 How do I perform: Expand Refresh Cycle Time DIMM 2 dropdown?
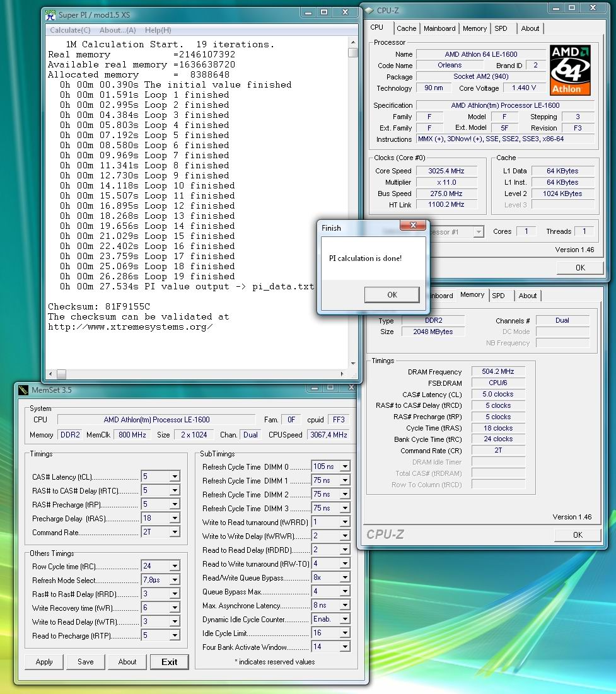click(345, 494)
